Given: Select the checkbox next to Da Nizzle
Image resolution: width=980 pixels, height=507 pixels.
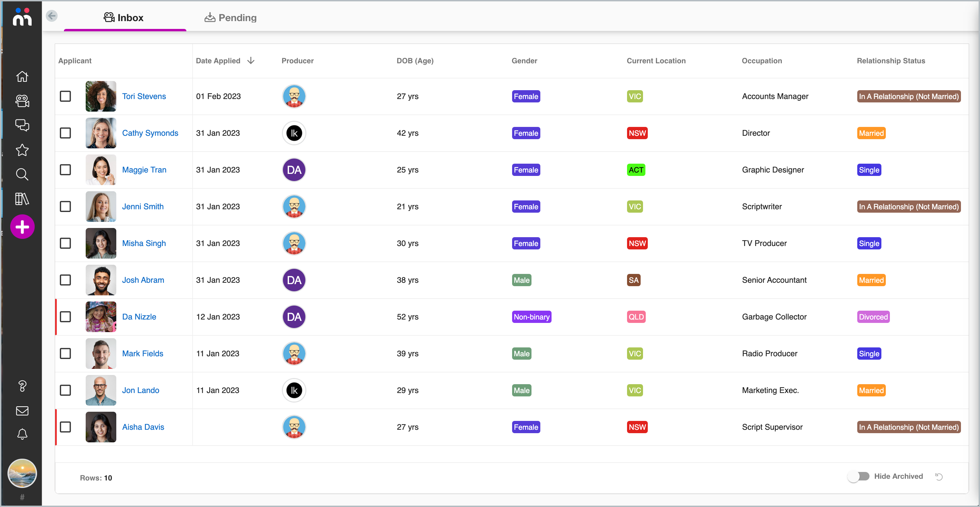Looking at the screenshot, I should [65, 317].
